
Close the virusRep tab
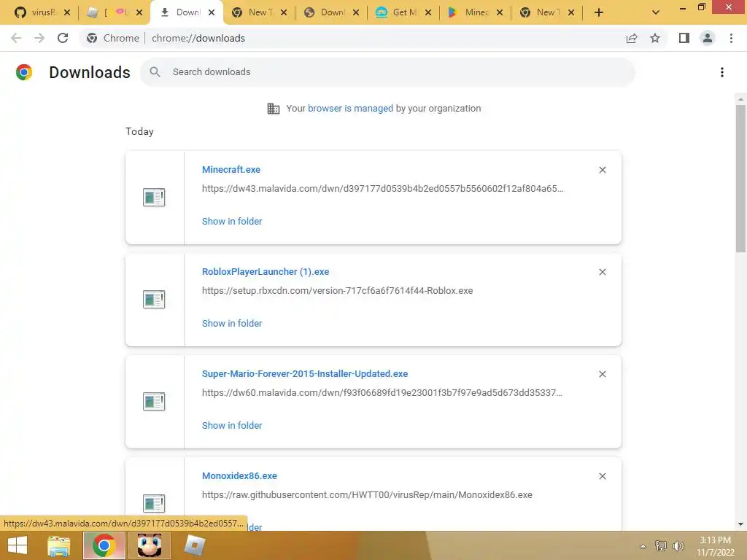pos(67,12)
